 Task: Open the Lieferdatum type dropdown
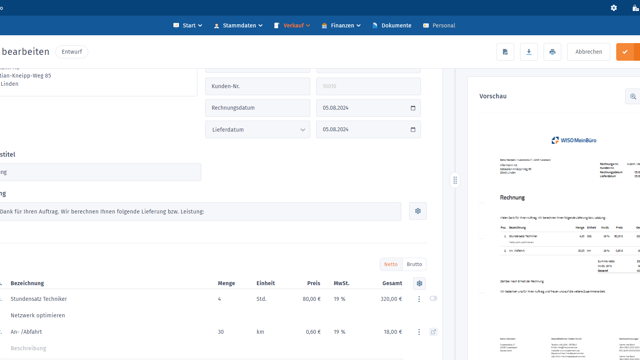(258, 129)
